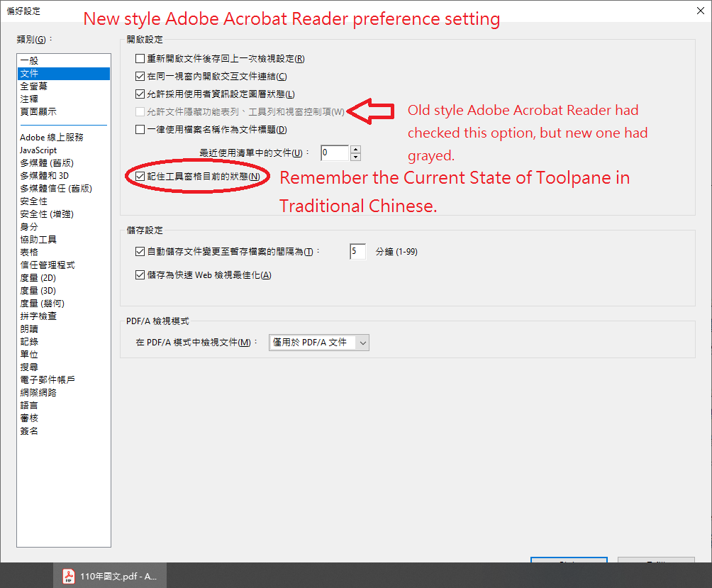Close the 偏好設定 dialog with X
The width and height of the screenshot is (712, 588).
(701, 11)
